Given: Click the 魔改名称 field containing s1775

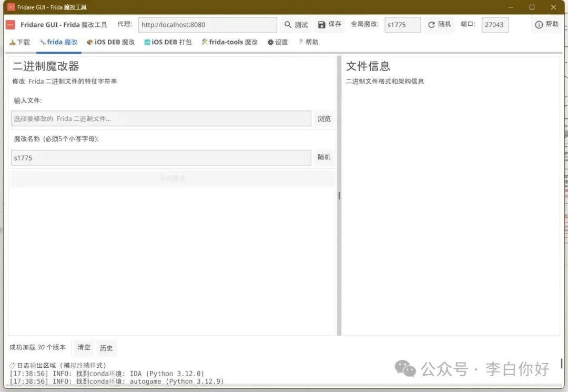Looking at the screenshot, I should 161,158.
